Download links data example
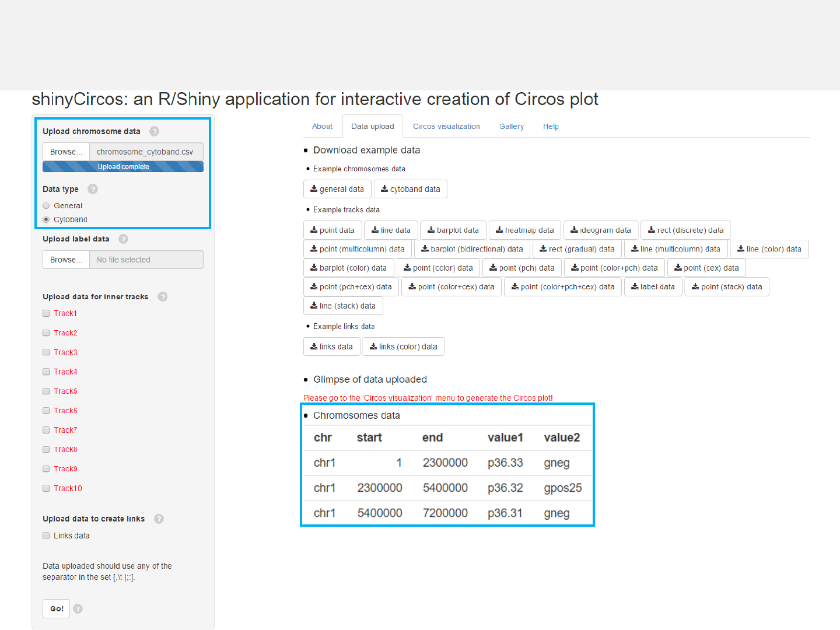The width and height of the screenshot is (840, 630). click(x=332, y=346)
